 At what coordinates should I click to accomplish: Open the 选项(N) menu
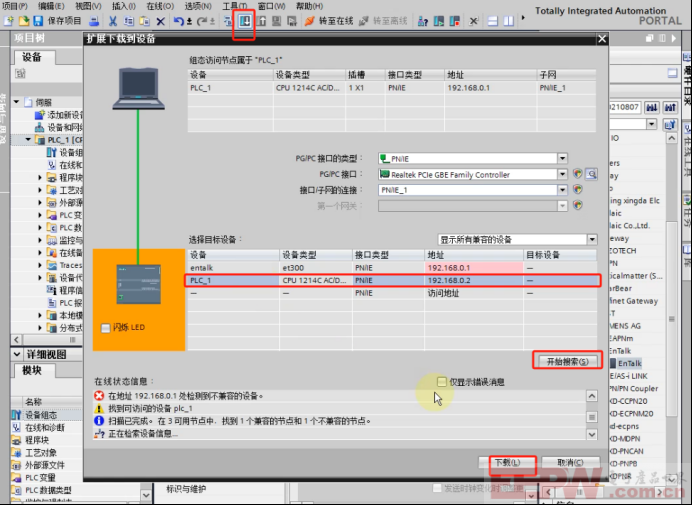click(x=198, y=6)
